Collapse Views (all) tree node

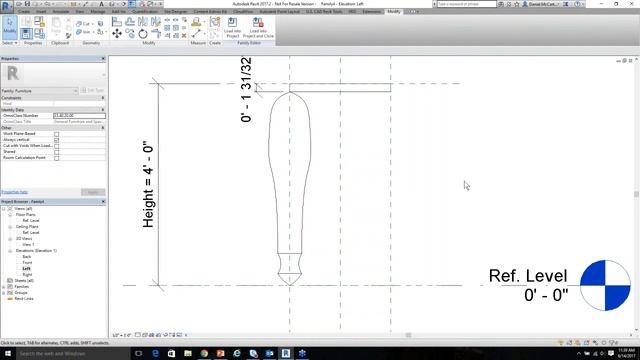pyautogui.click(x=4, y=209)
